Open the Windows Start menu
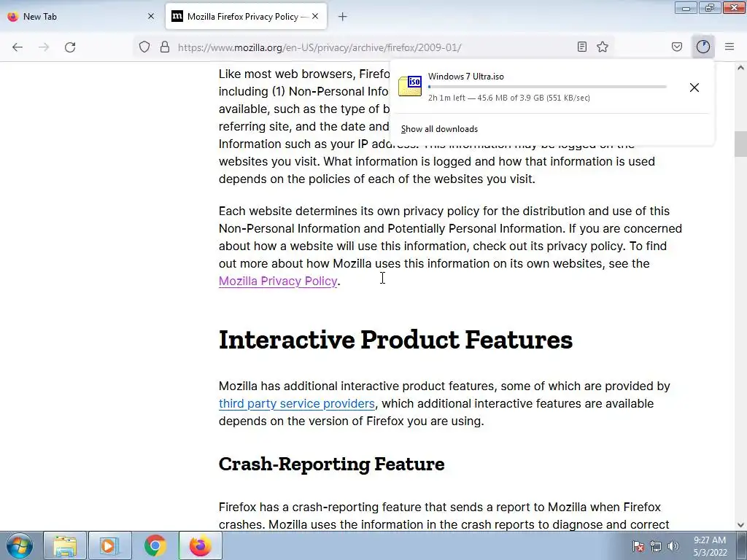 coord(20,545)
